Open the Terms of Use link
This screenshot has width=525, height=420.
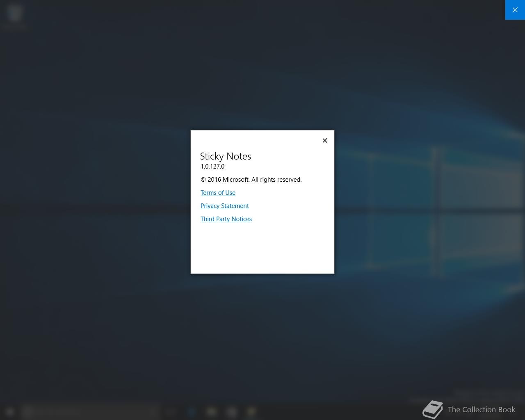[x=218, y=193]
